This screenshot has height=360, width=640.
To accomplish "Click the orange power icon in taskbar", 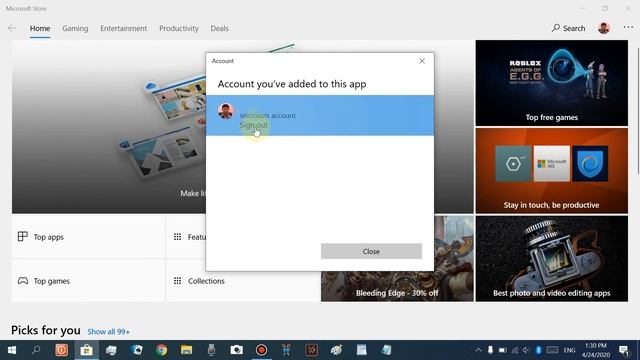I will pyautogui.click(x=61, y=350).
